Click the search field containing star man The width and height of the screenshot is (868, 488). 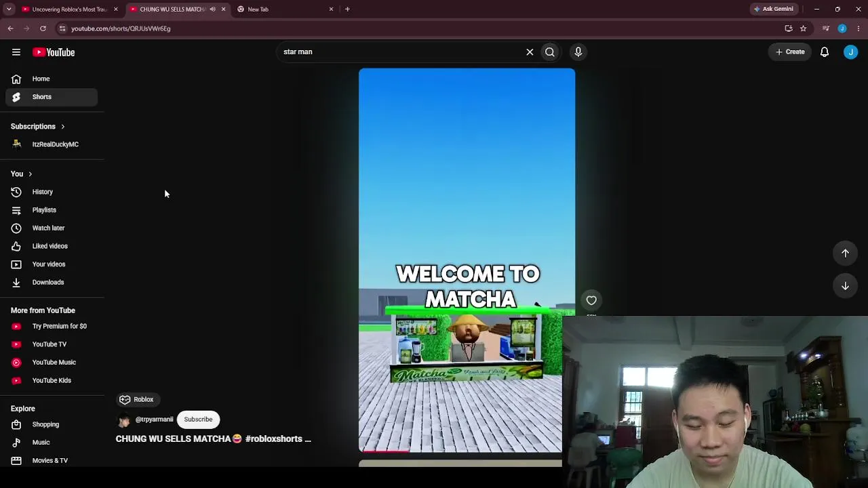pyautogui.click(x=400, y=52)
